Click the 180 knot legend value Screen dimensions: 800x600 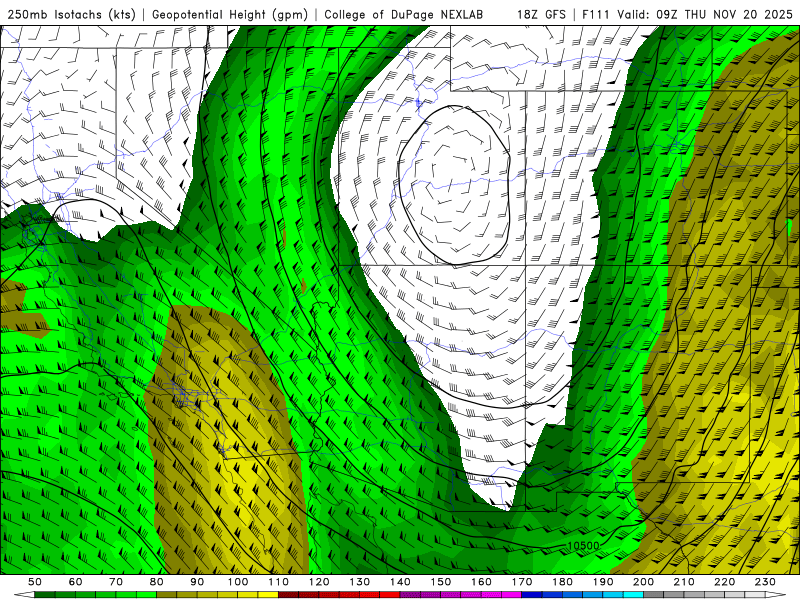coord(562,582)
